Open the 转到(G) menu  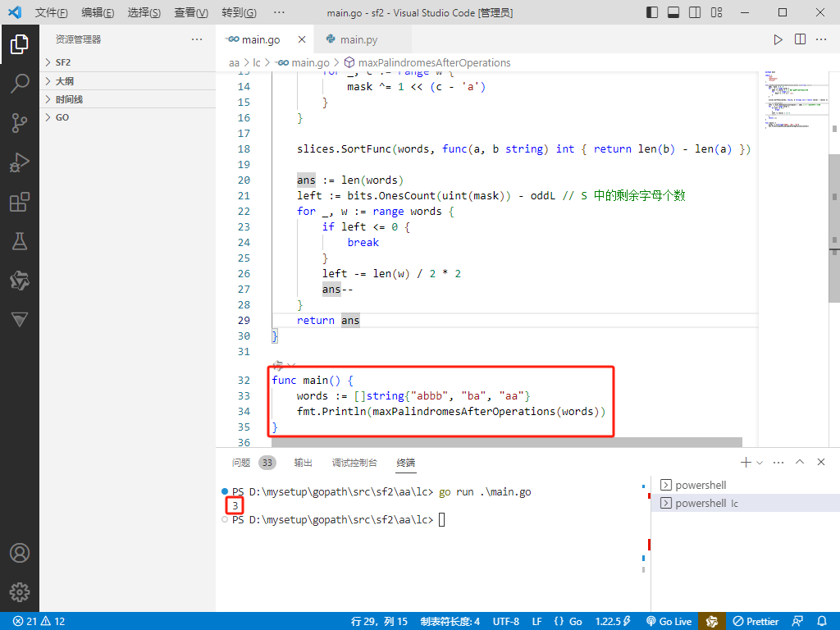click(239, 13)
